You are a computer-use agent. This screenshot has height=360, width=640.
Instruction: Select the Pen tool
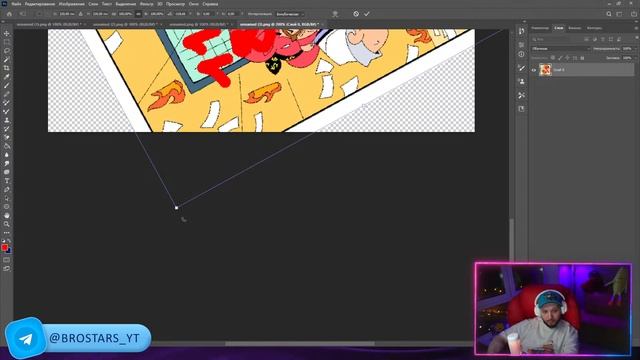coord(7,190)
